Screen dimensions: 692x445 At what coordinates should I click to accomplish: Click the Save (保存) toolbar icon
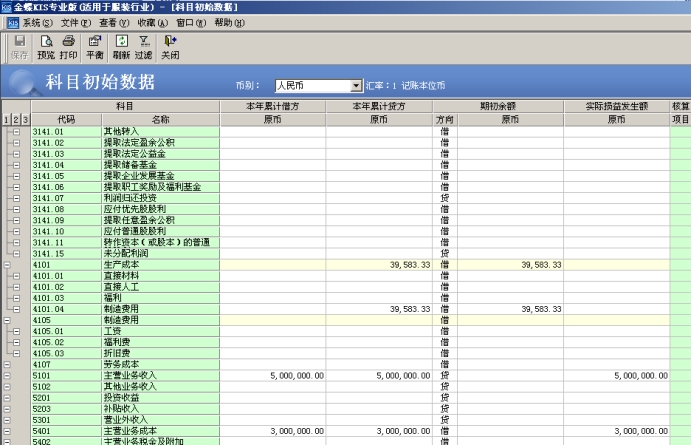pos(19,47)
